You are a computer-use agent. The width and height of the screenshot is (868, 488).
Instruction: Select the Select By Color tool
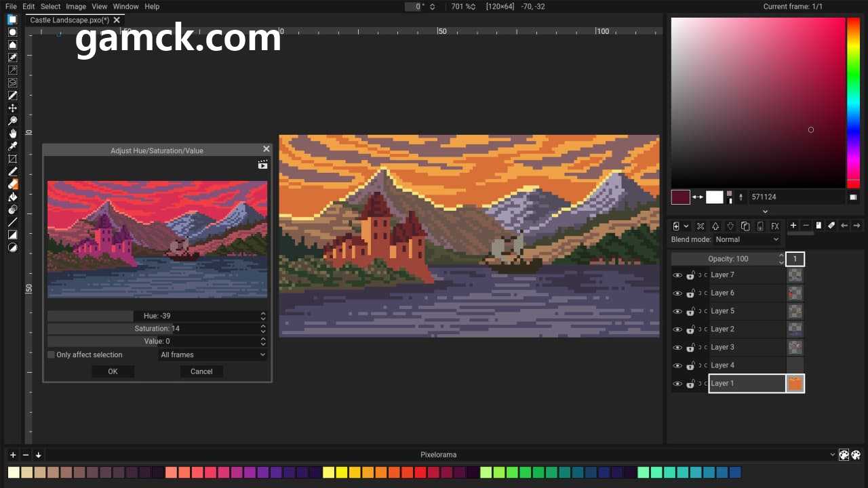tap(12, 58)
